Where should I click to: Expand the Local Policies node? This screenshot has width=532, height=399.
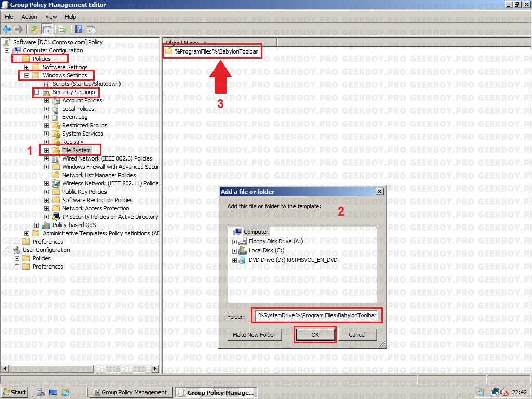pos(46,109)
